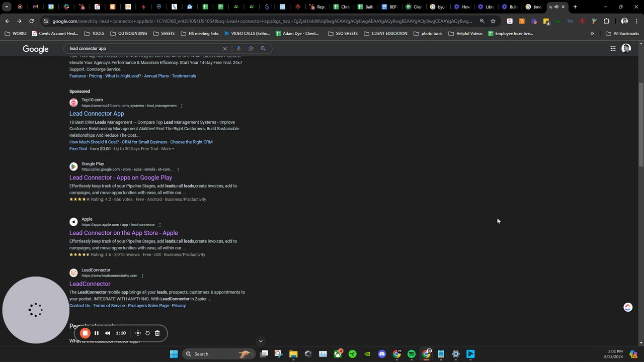Open Discord from the taskbar
This screenshot has width=644, height=362.
[x=382, y=354]
